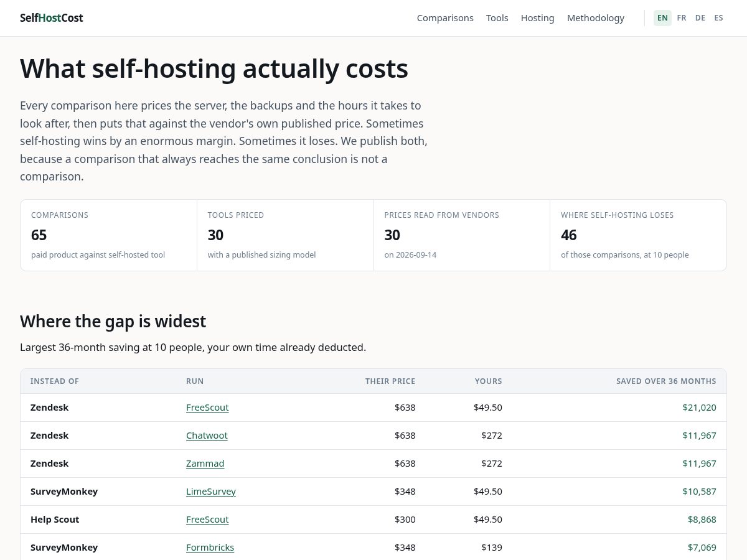The image size is (747, 560).
Task: Click the $139 'Yours' cell
Action: tap(492, 548)
